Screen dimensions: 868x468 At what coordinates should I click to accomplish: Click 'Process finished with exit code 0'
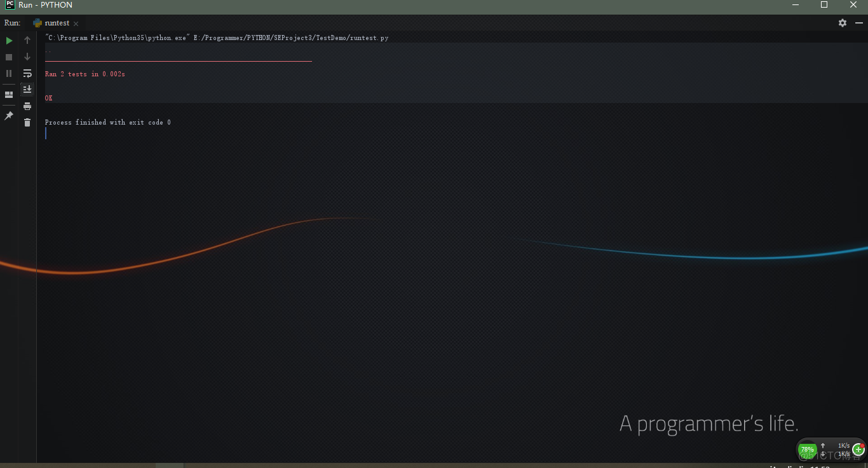108,123
